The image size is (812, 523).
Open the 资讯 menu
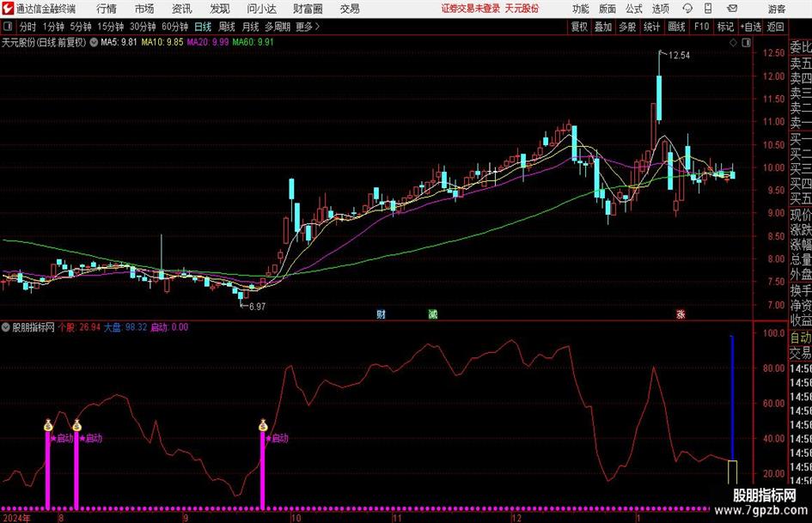coord(182,9)
